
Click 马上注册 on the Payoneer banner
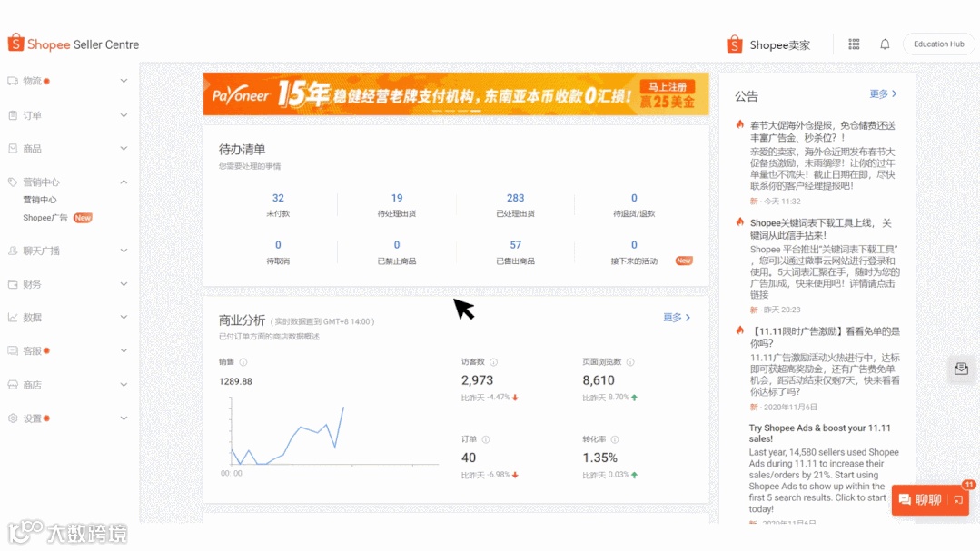[x=668, y=87]
